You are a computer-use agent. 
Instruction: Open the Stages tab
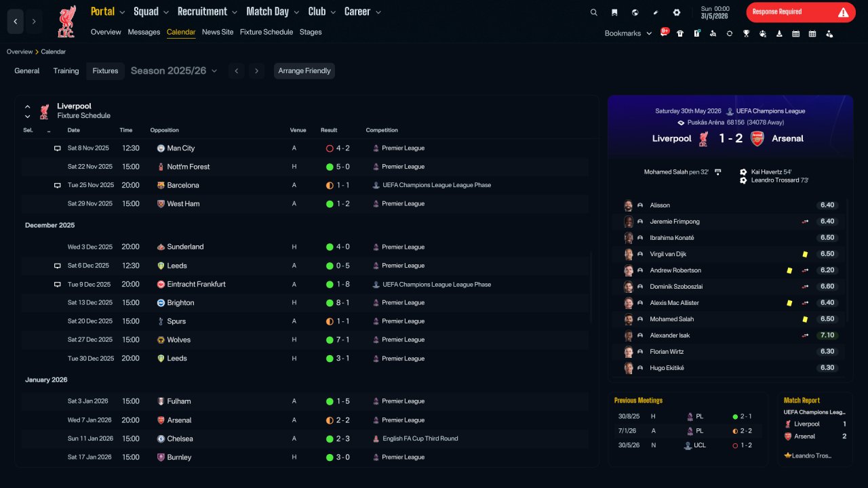pyautogui.click(x=311, y=32)
